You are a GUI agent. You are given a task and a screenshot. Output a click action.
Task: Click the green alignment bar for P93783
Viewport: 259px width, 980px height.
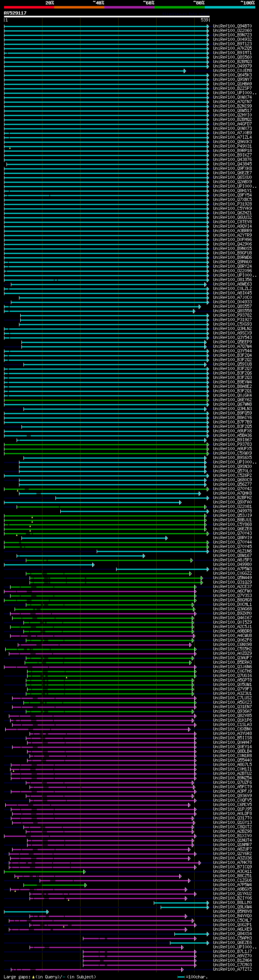pyautogui.click(x=106, y=444)
